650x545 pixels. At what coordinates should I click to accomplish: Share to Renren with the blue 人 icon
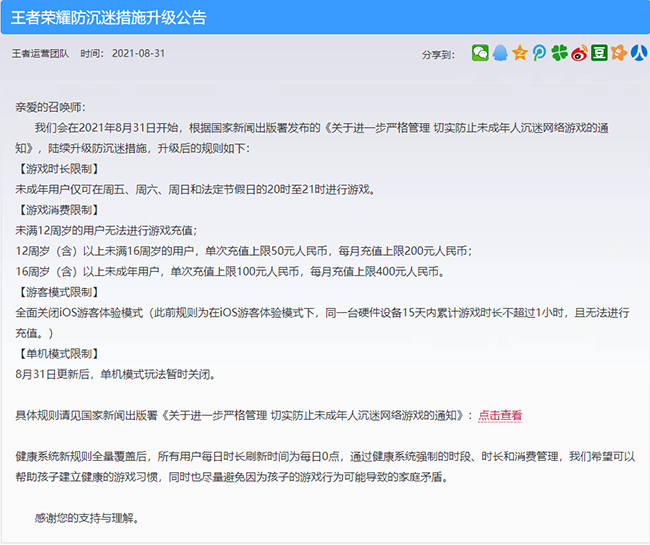(x=640, y=53)
